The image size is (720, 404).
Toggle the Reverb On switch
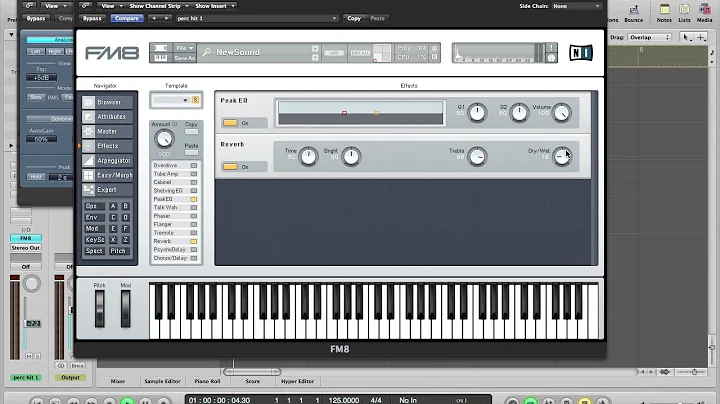231,167
